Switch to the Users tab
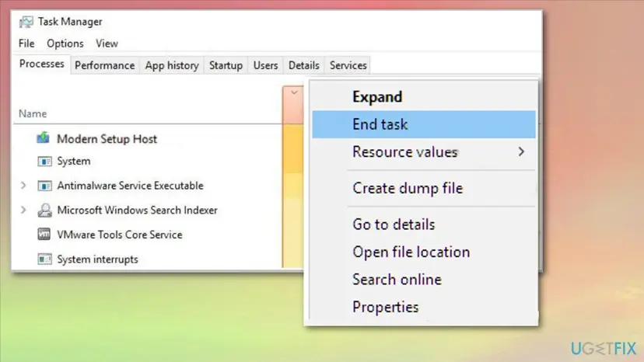The image size is (644, 362). 265,65
